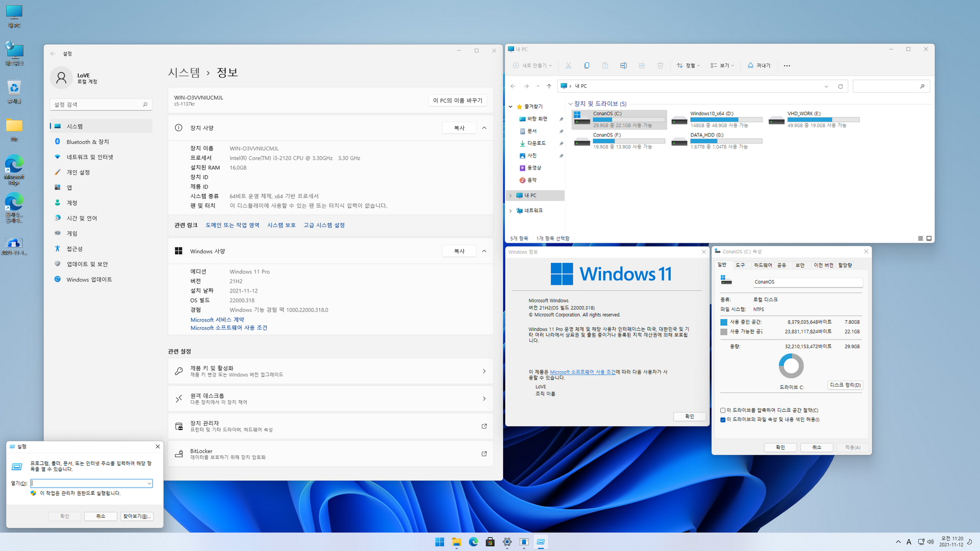Click the Rename icon in File Explorer toolbar

(623, 66)
